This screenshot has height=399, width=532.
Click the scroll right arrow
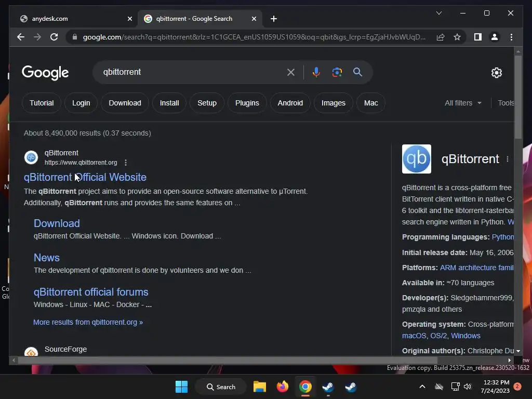(x=509, y=360)
